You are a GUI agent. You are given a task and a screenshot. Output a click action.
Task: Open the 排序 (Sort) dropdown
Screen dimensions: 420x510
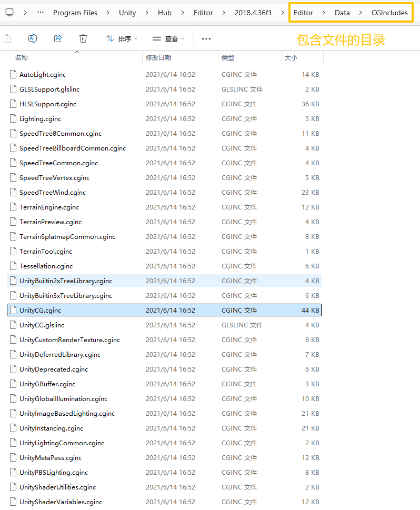(122, 39)
